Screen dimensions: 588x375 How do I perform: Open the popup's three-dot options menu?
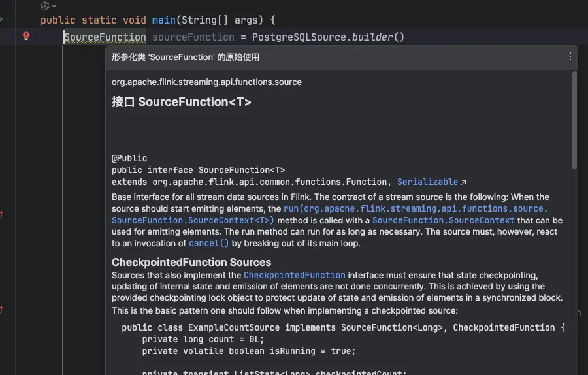tap(570, 57)
